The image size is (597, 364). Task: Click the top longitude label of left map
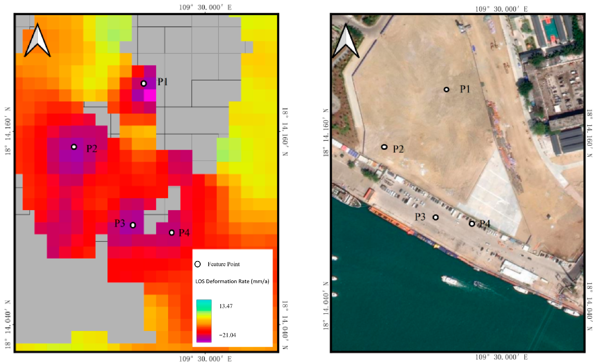point(205,7)
